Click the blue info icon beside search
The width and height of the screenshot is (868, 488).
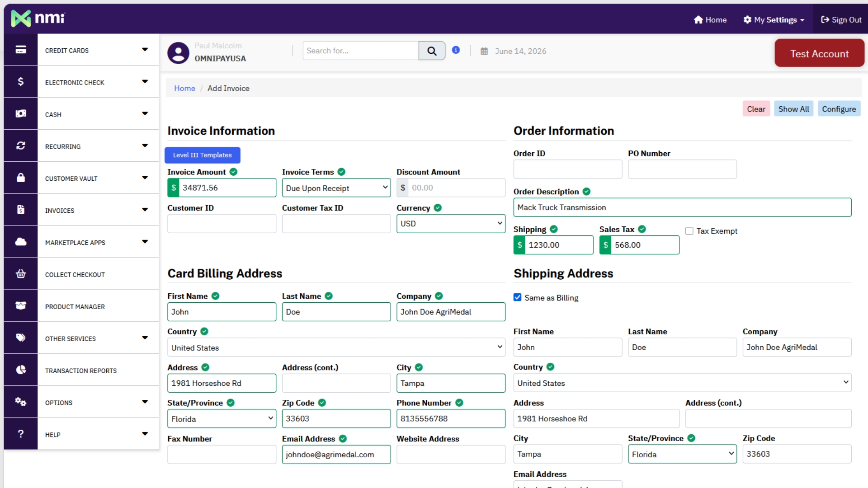click(456, 50)
